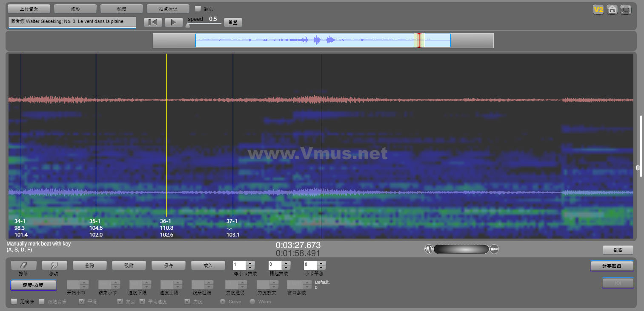The width and height of the screenshot is (644, 311).
Task: Switch to the 波形 waveform view
Action: tap(75, 9)
